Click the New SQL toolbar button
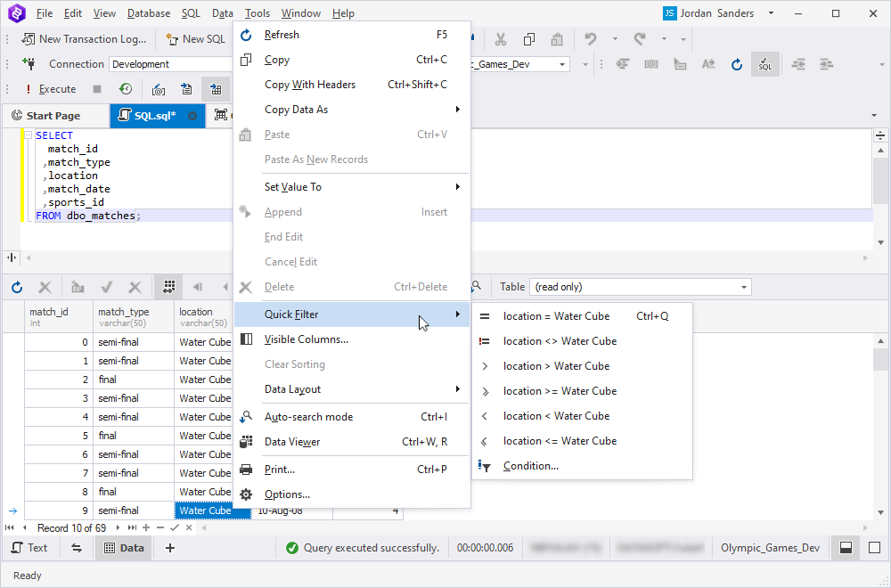This screenshot has height=588, width=891. point(195,38)
